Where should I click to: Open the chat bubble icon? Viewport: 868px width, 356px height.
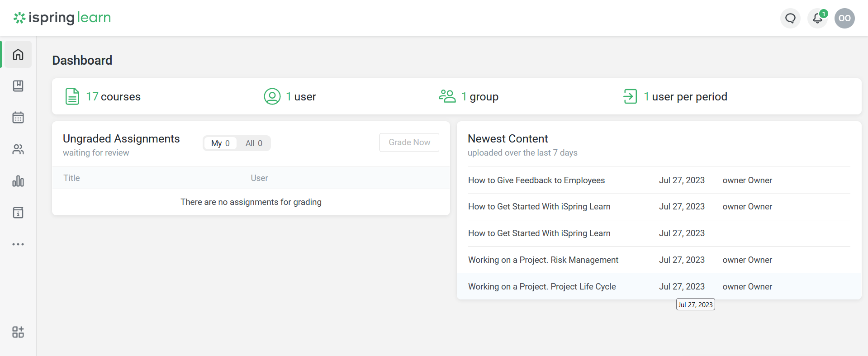tap(790, 19)
